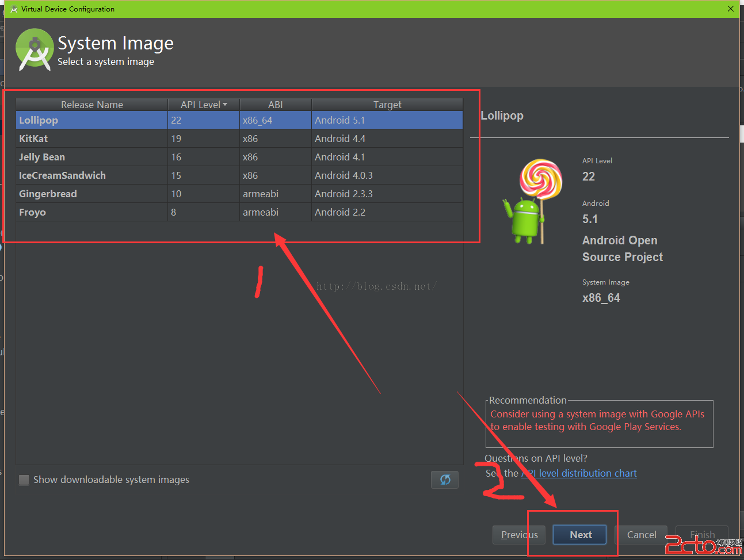Select the KitKat system image row
This screenshot has height=560, width=744.
(239, 139)
